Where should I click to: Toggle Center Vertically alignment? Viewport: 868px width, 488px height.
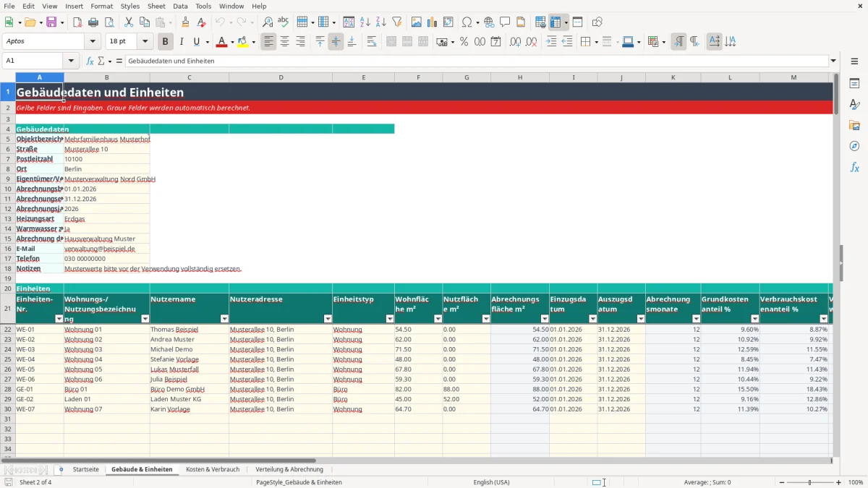click(336, 42)
